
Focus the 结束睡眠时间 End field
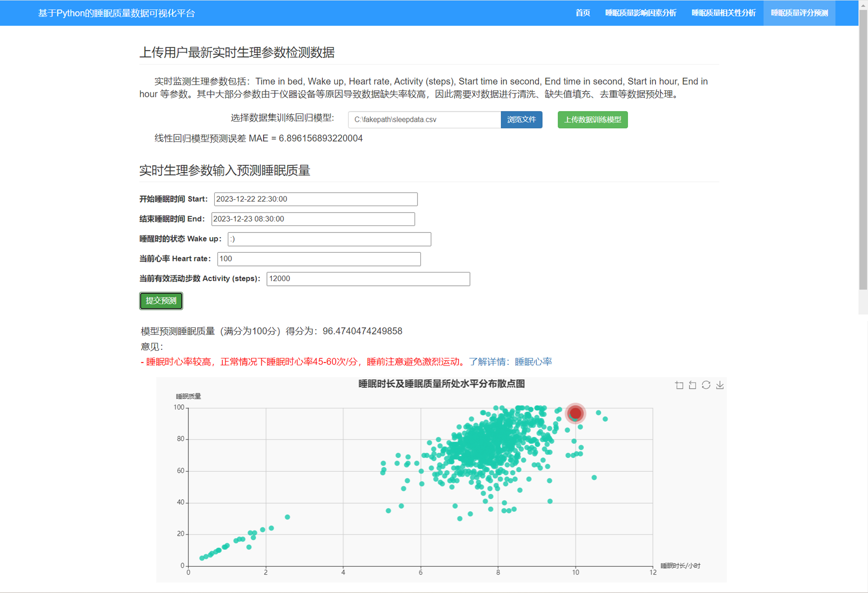coord(313,219)
